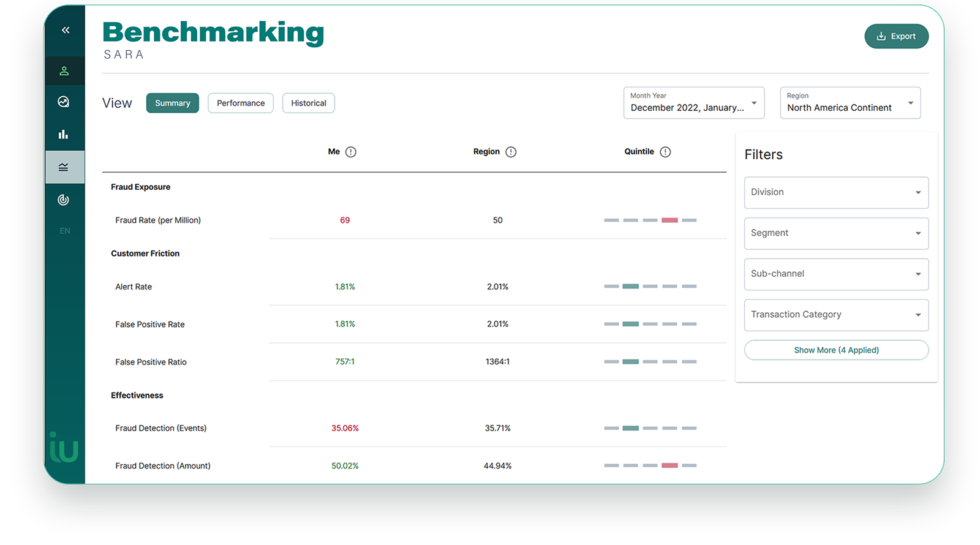Screen dimensions: 980x545
Task: Open the radar target sidebar icon
Action: point(64,200)
